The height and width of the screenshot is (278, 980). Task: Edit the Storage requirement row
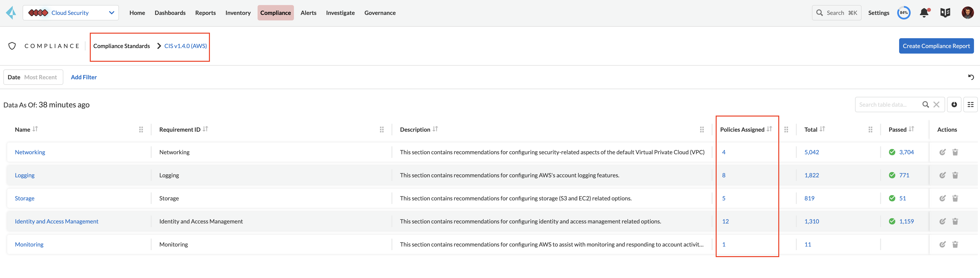[x=942, y=198]
